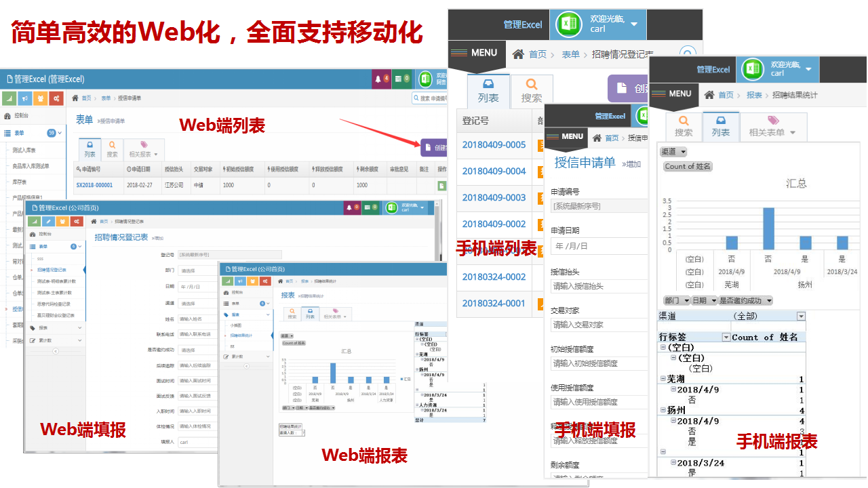
Task: Open 是否邀约成功 filter below mobile report chart
Action: click(745, 300)
